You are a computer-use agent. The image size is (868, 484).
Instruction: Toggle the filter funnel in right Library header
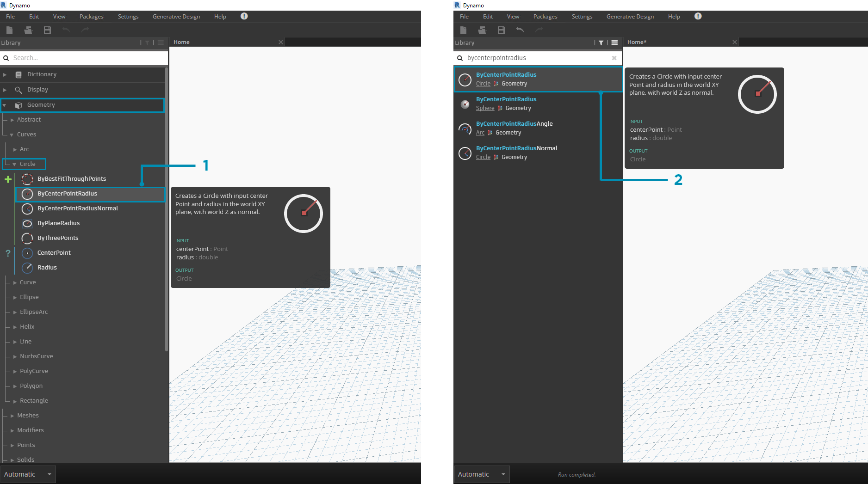[601, 43]
